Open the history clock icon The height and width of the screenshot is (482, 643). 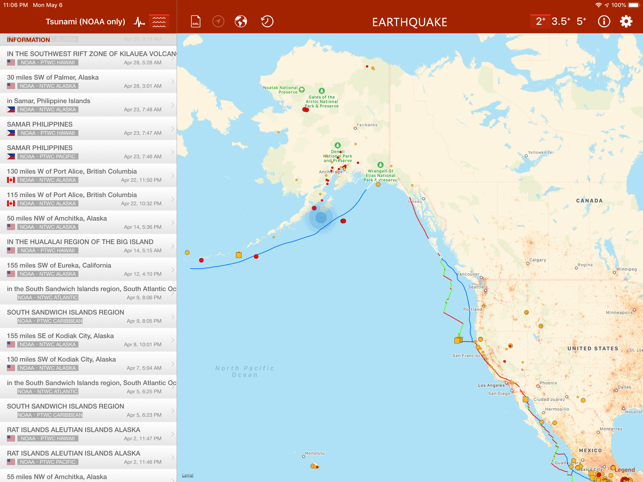[x=267, y=22]
